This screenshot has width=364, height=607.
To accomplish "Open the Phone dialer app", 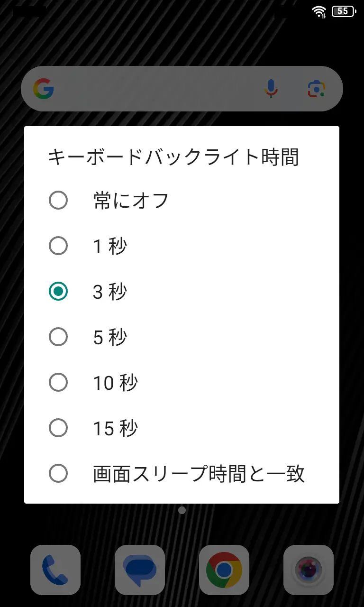I will point(55,570).
